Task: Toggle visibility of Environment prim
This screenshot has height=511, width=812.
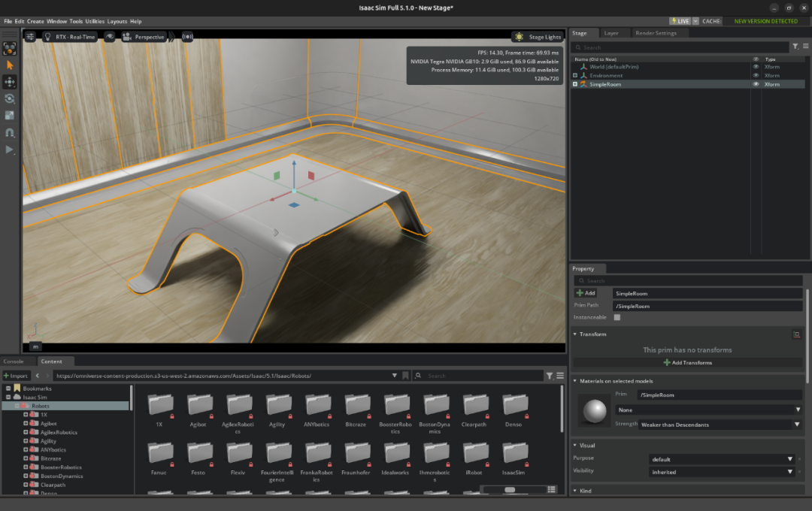Action: pyautogui.click(x=756, y=76)
